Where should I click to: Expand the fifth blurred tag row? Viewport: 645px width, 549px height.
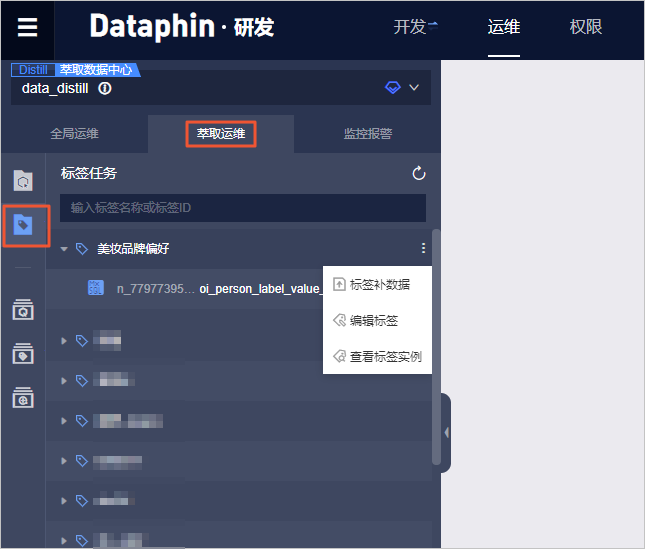point(64,500)
